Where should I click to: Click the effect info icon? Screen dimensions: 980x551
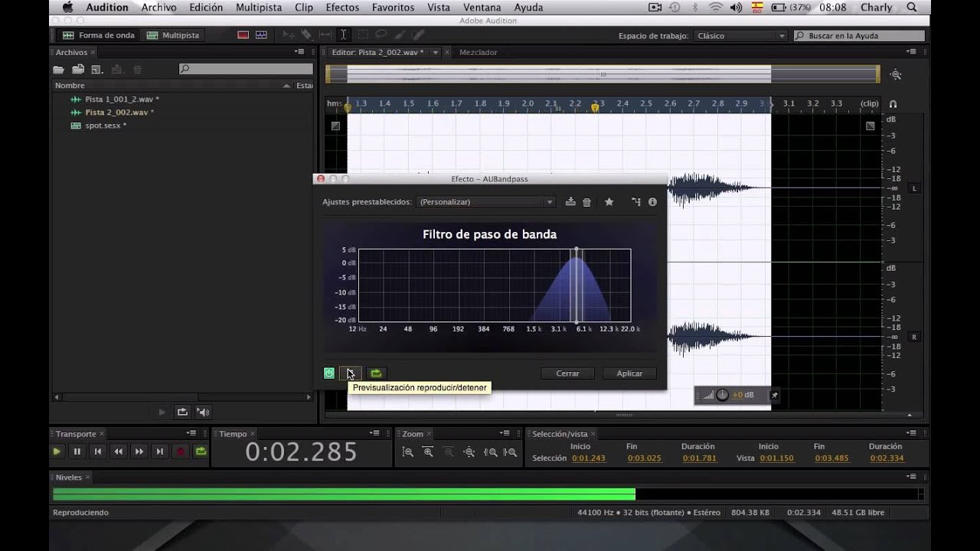[x=652, y=202]
